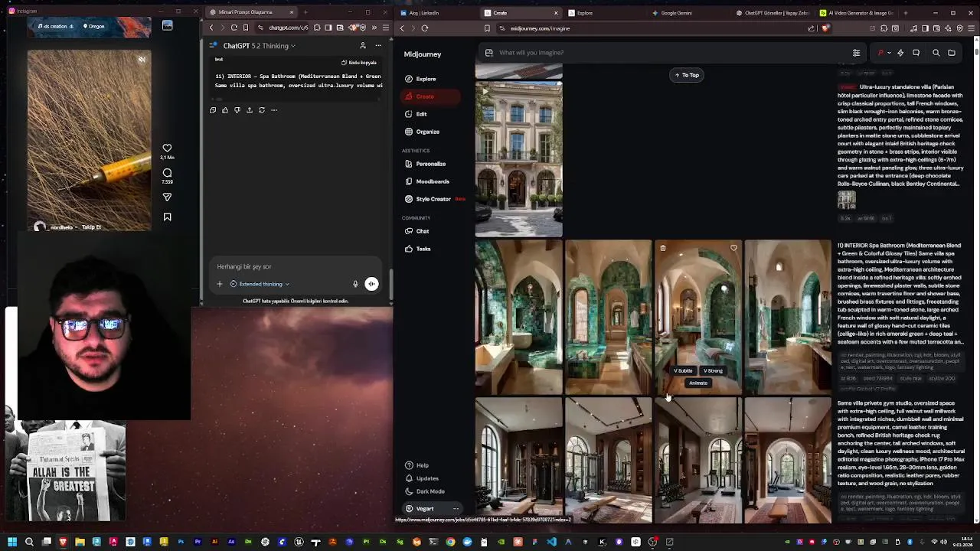Open the first green tiled bathroom thumbnail
The image size is (980, 551).
click(518, 317)
